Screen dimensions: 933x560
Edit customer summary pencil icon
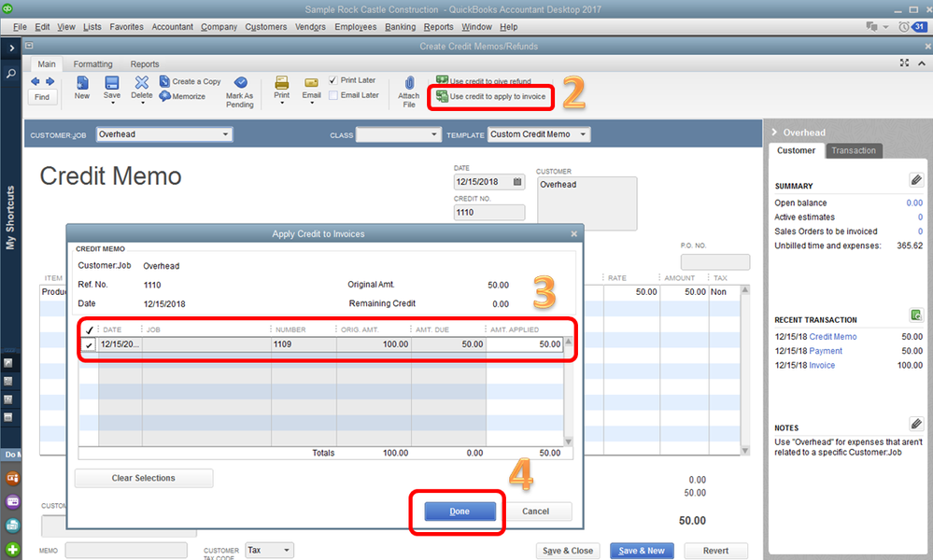click(x=916, y=180)
